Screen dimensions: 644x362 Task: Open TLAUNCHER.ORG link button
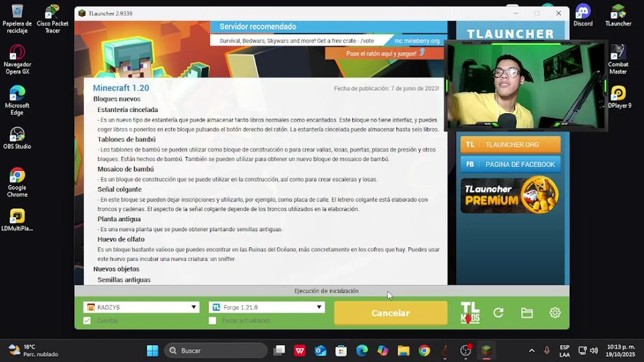point(510,145)
